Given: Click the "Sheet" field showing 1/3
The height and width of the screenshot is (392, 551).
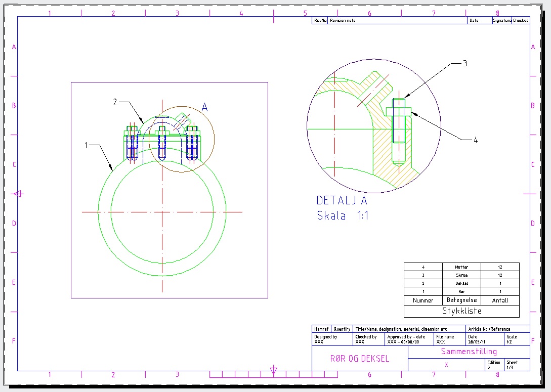Looking at the screenshot, I should 517,365.
